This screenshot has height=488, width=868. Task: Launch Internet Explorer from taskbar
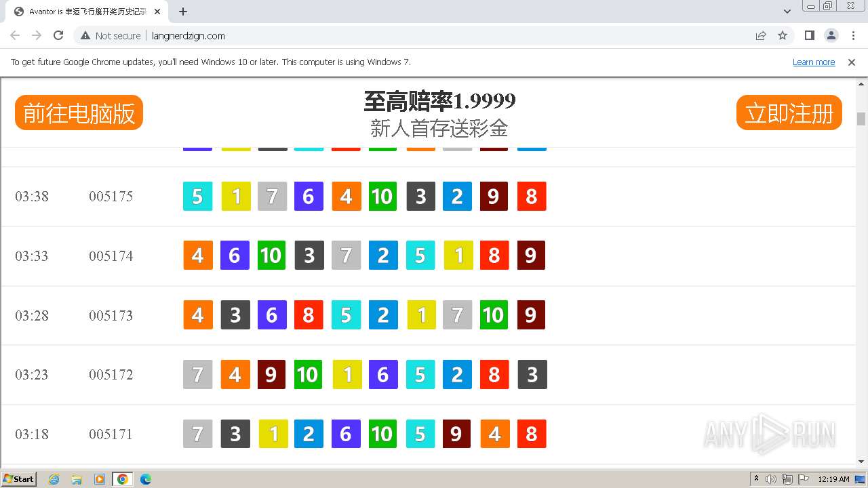coord(54,479)
